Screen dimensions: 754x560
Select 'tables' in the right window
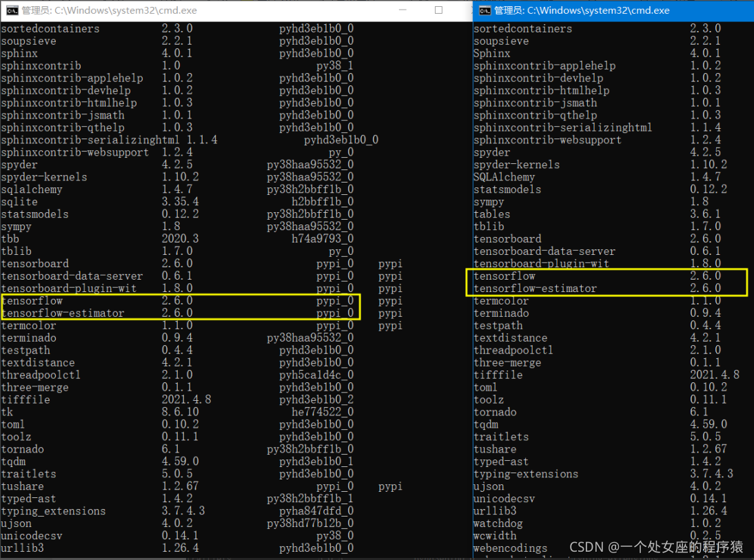[x=491, y=214]
